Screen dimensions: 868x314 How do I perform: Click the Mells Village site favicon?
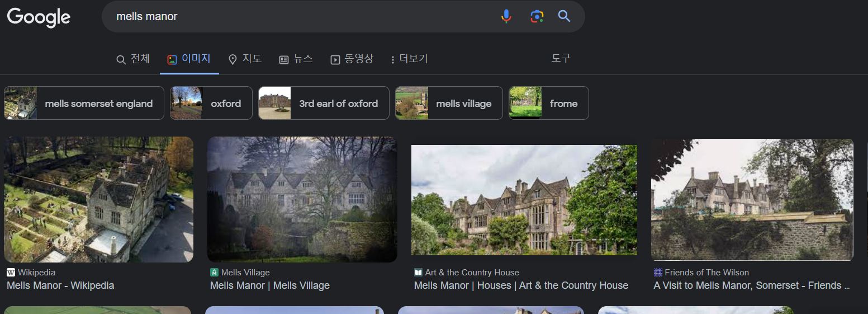(x=214, y=273)
